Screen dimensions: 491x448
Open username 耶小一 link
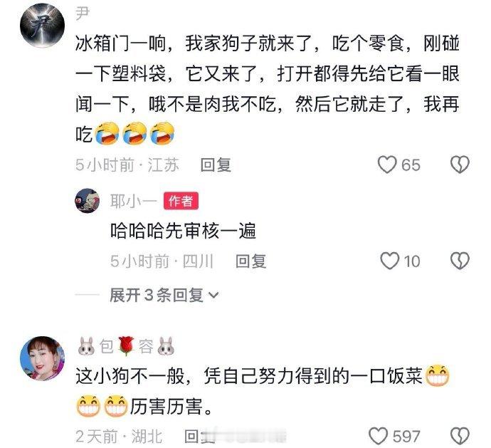pyautogui.click(x=133, y=201)
